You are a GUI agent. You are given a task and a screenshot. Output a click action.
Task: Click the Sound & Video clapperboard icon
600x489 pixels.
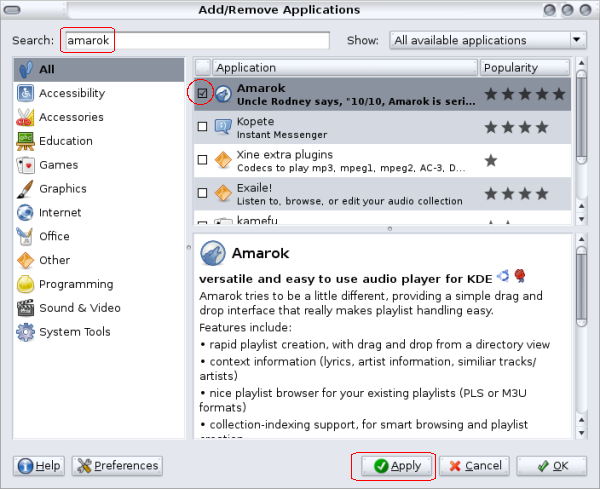(x=25, y=308)
